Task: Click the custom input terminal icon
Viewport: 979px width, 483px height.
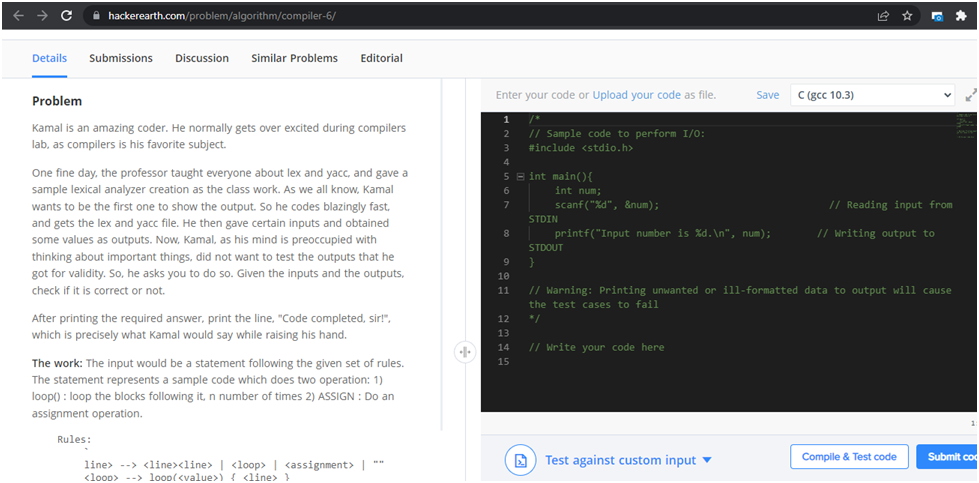Action: [x=520, y=460]
